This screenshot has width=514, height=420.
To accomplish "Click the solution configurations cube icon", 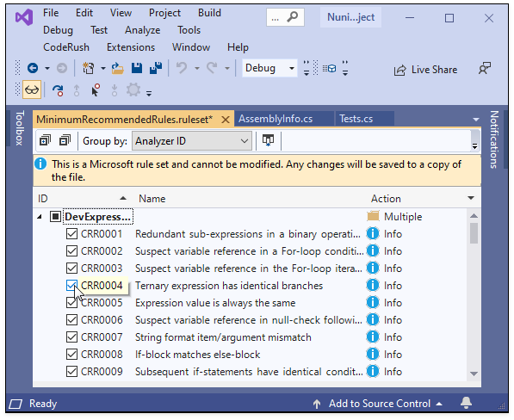I will click(x=330, y=68).
